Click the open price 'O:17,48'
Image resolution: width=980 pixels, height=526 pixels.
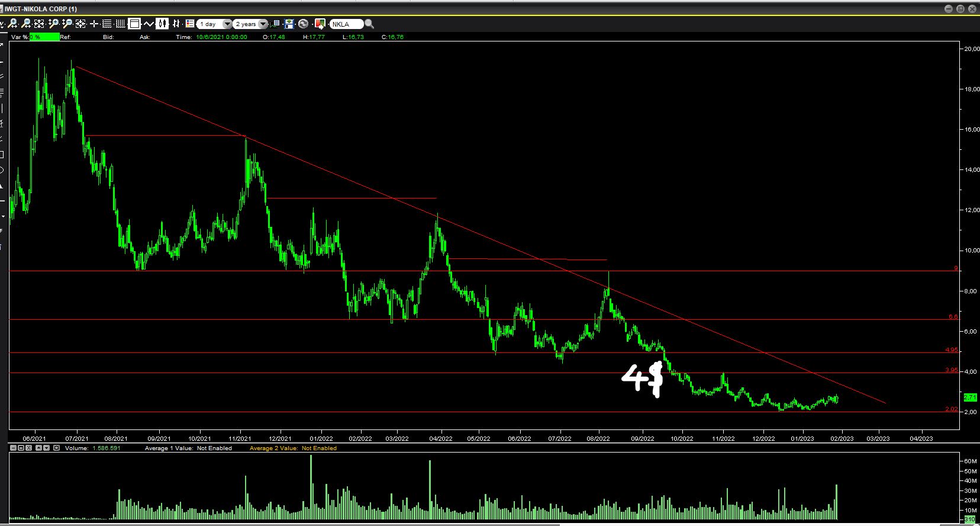274,37
